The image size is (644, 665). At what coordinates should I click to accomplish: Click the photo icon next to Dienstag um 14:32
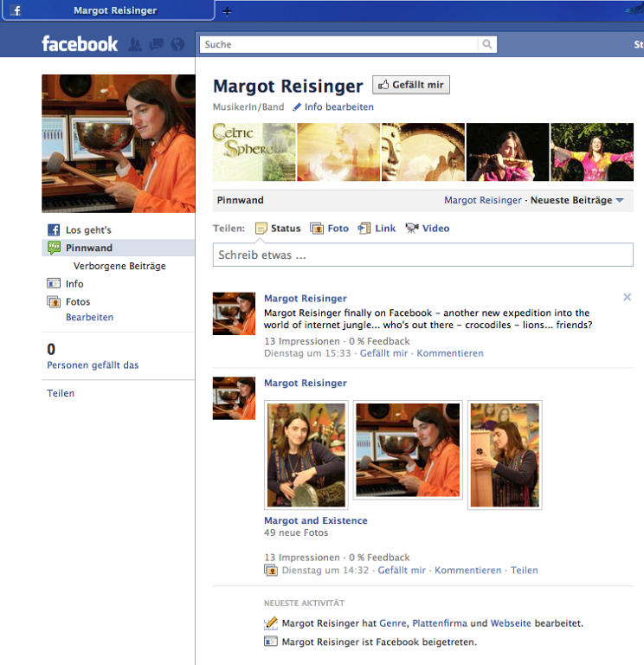(x=271, y=570)
